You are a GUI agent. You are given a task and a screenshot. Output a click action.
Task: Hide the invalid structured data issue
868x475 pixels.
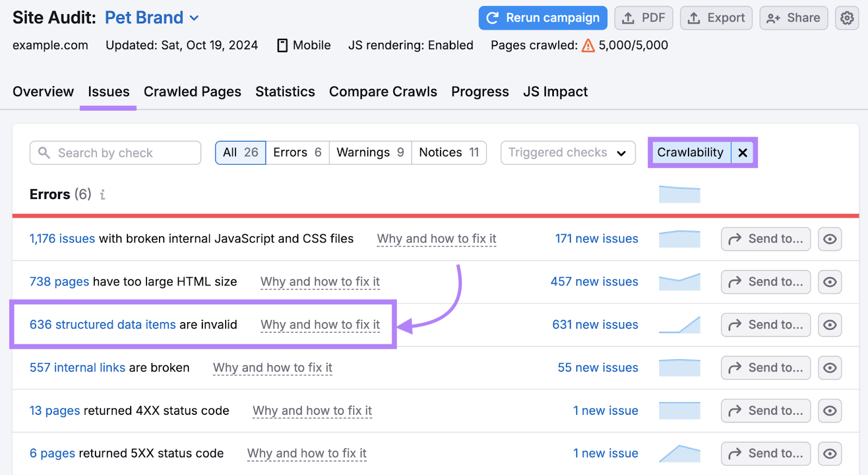(830, 325)
